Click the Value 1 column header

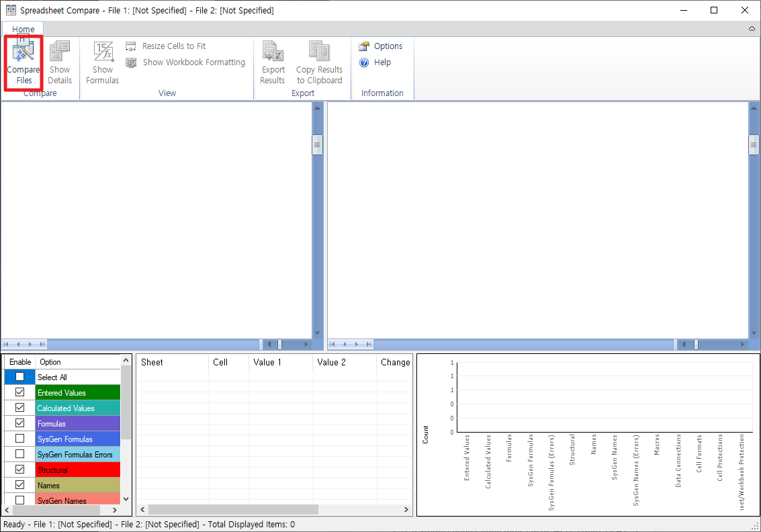click(281, 362)
